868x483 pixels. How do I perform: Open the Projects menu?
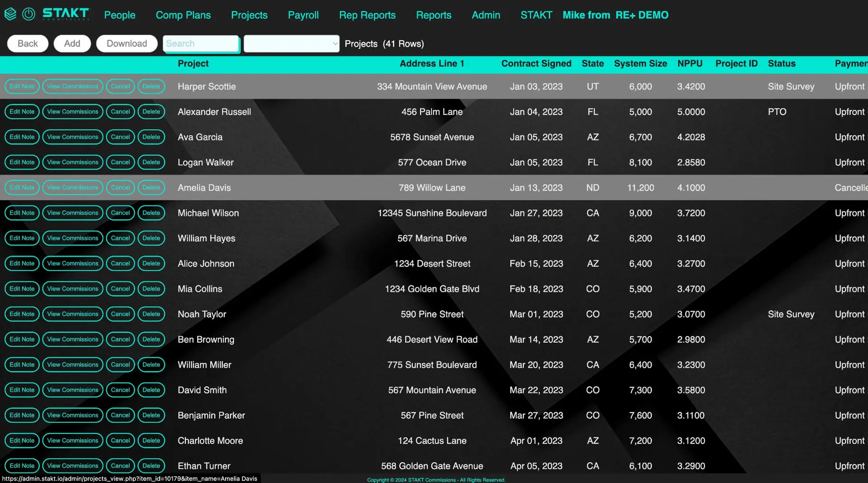click(x=249, y=15)
